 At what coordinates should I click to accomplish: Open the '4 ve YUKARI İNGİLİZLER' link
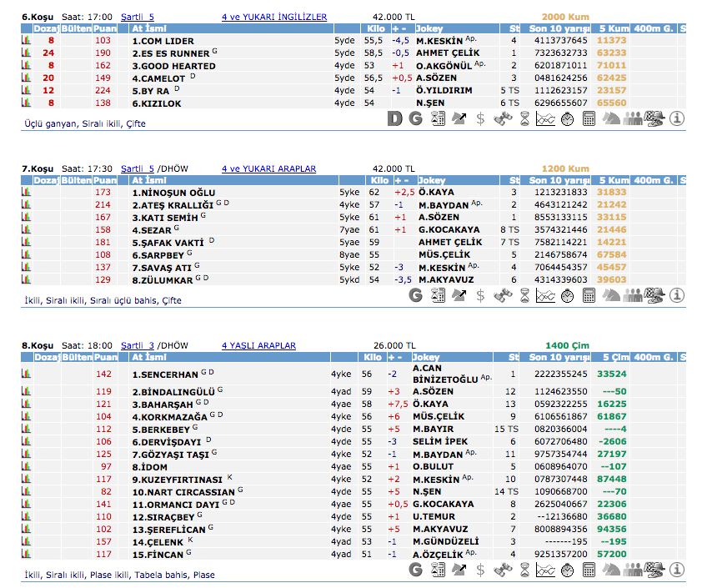274,17
